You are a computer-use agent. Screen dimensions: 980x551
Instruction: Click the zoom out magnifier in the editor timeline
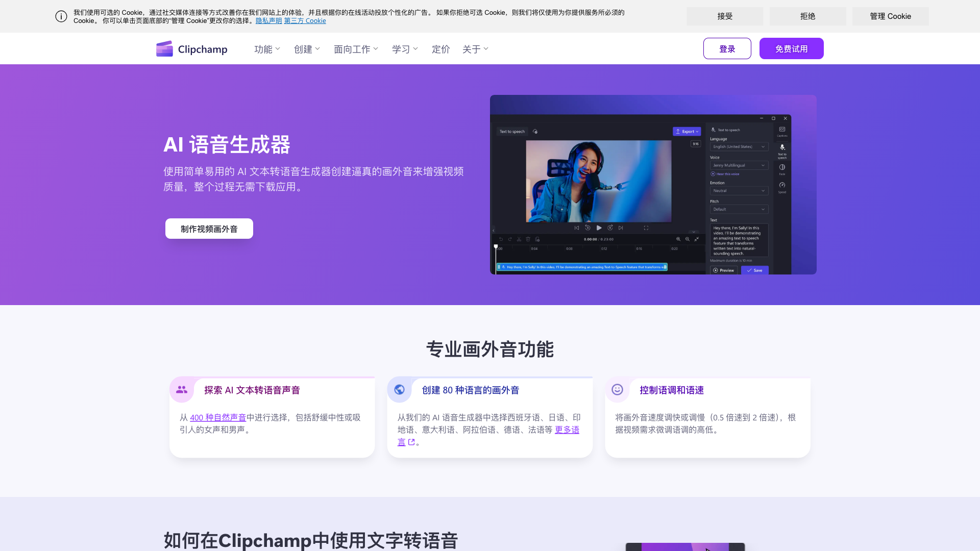point(688,239)
